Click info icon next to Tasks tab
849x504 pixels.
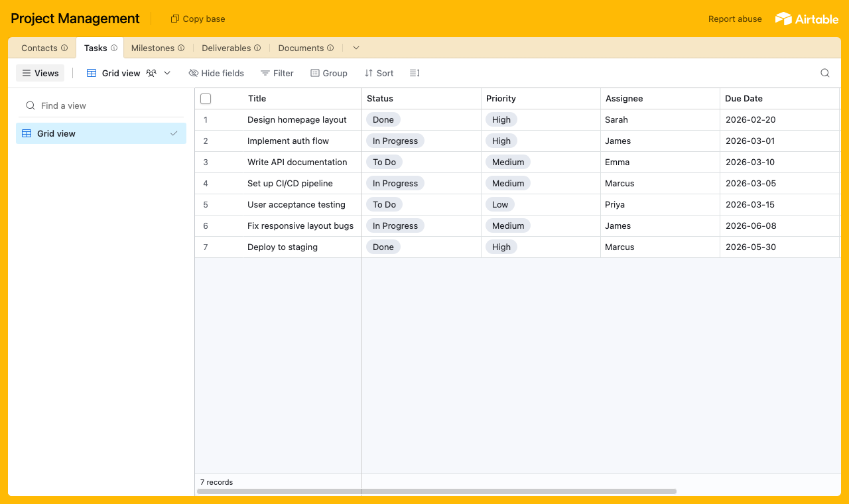pos(114,48)
